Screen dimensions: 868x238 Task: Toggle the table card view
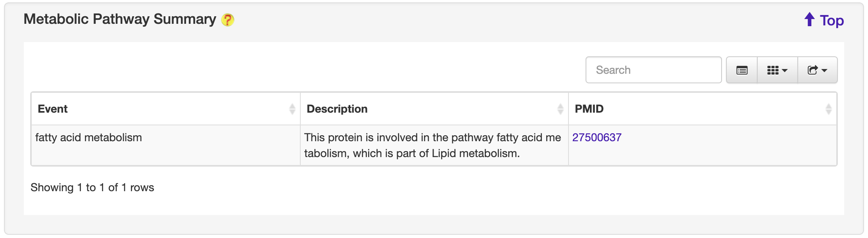point(742,70)
